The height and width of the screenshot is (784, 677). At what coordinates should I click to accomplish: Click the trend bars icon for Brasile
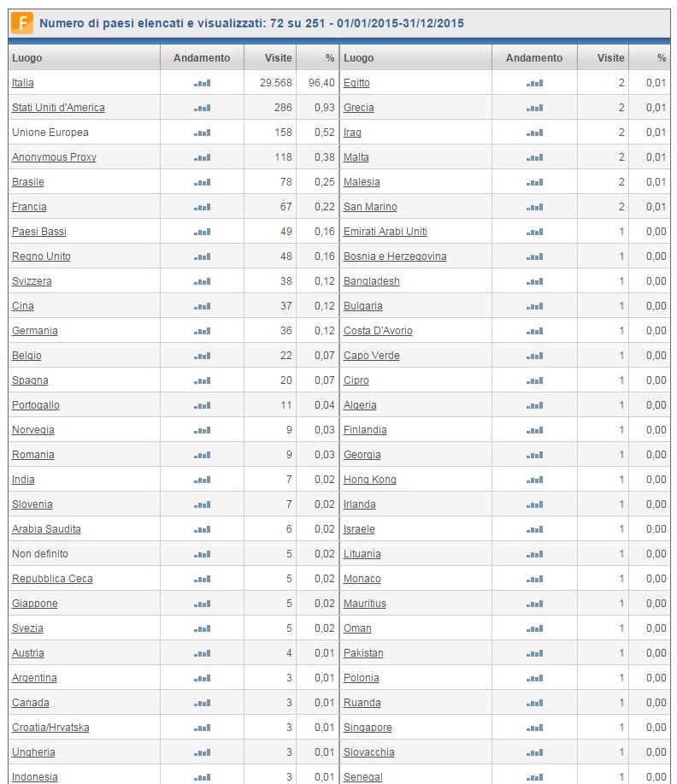(202, 183)
